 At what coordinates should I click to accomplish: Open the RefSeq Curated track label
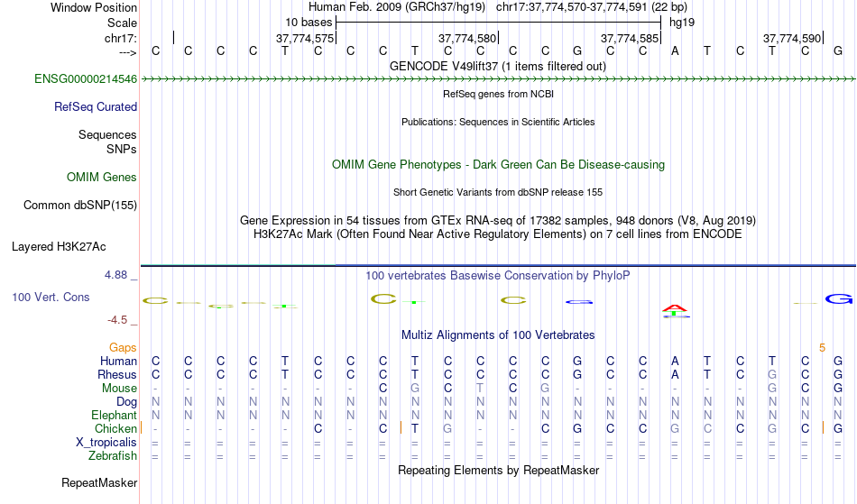(x=95, y=107)
